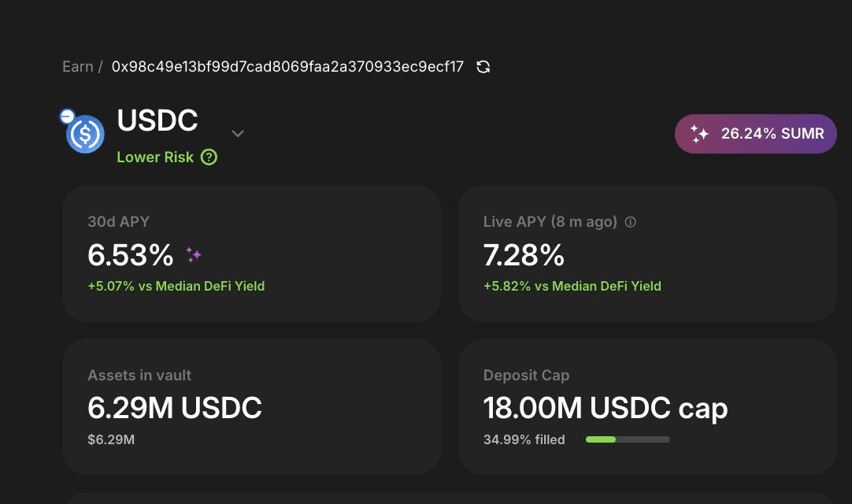Click the 18.00M USDC cap value
The image size is (852, 504).
(605, 408)
